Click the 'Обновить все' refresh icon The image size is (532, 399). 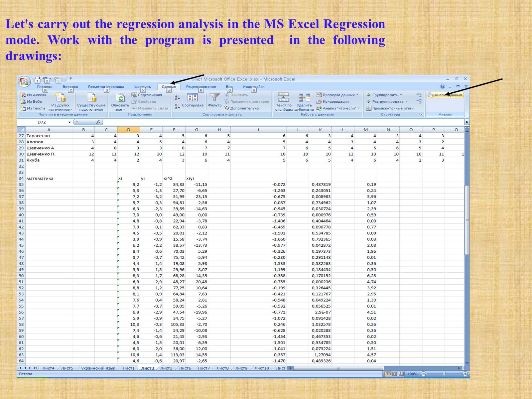[120, 97]
